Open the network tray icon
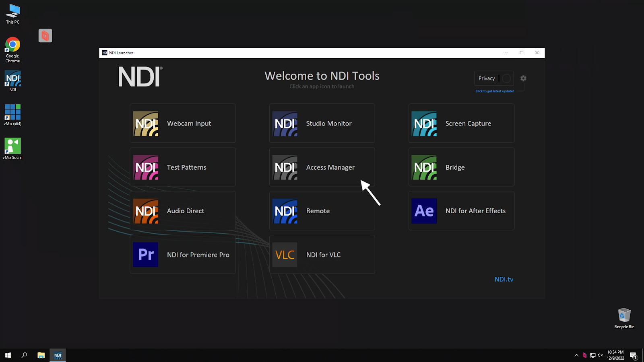Screen dimensions: 644x362 click(592, 355)
